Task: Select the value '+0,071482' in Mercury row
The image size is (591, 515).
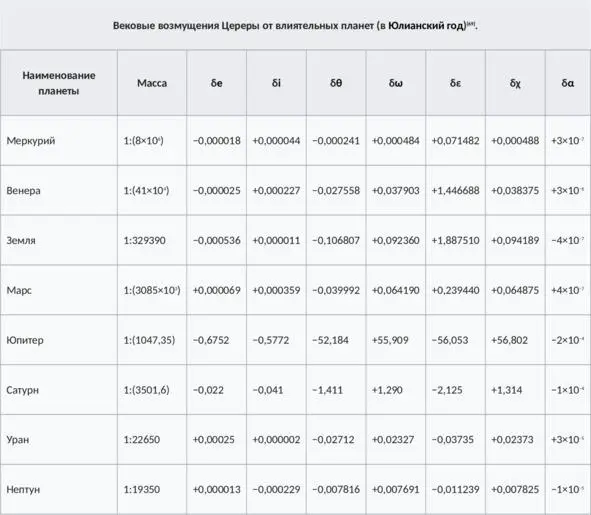Action: point(455,141)
